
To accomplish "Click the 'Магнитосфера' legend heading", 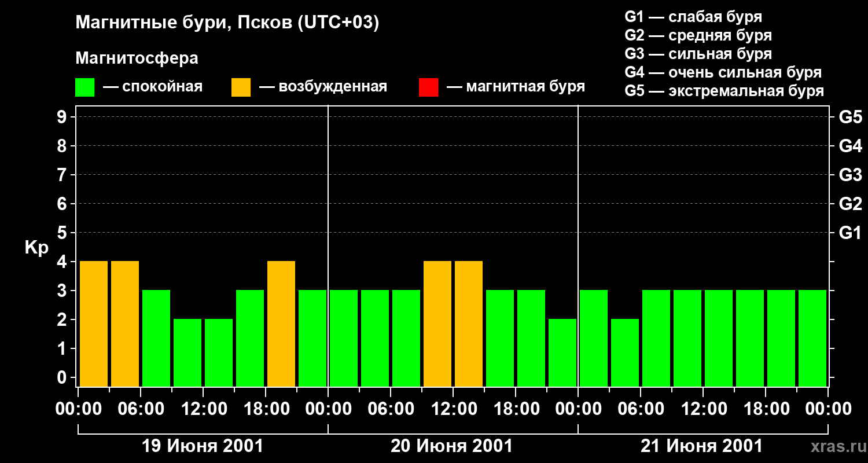I will [137, 58].
